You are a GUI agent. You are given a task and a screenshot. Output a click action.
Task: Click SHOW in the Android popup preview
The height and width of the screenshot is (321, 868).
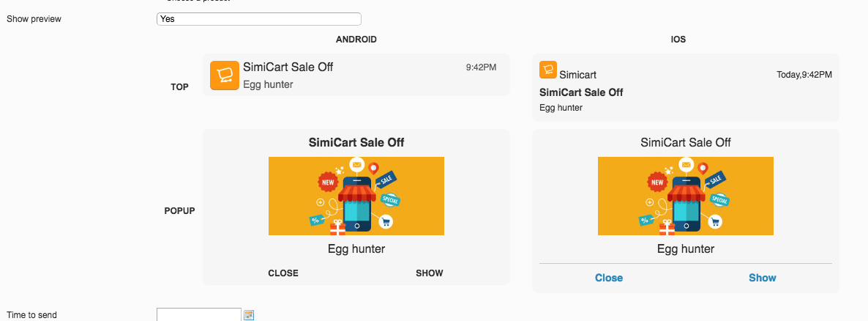tap(430, 273)
